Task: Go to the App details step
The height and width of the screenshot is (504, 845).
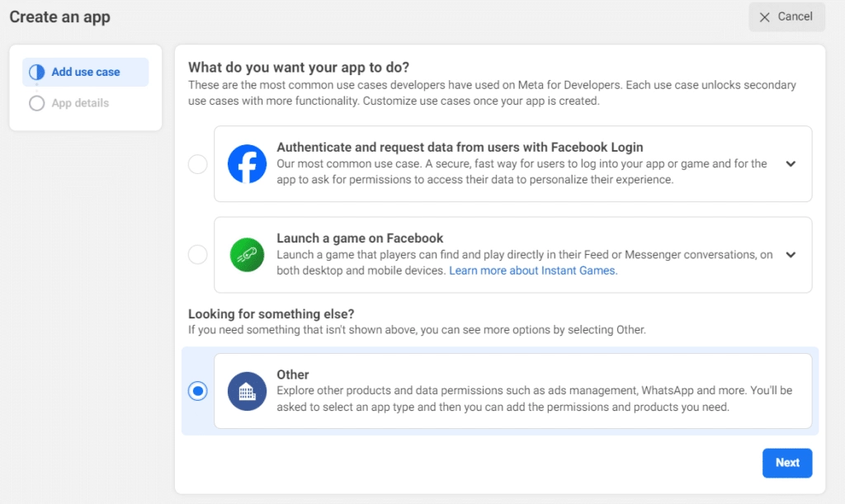Action: coord(80,103)
